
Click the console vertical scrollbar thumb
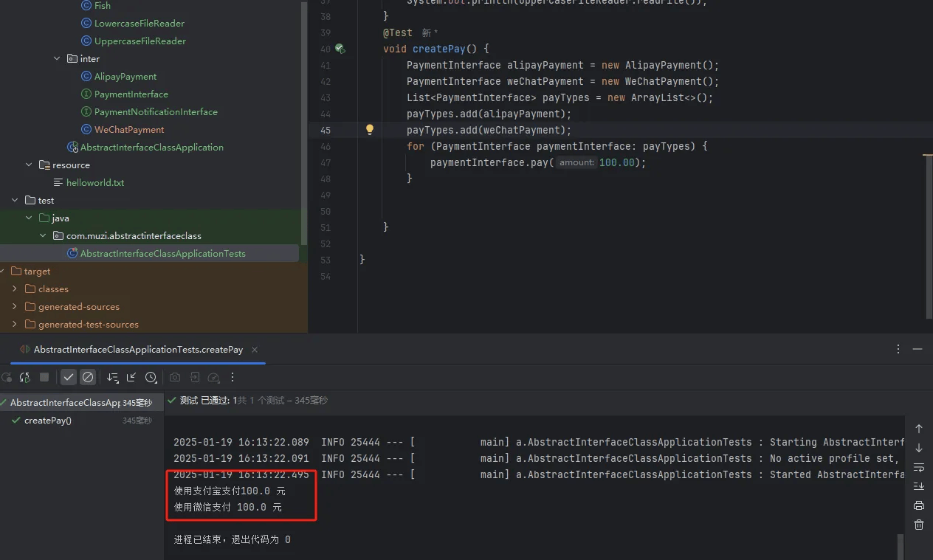[x=901, y=547]
